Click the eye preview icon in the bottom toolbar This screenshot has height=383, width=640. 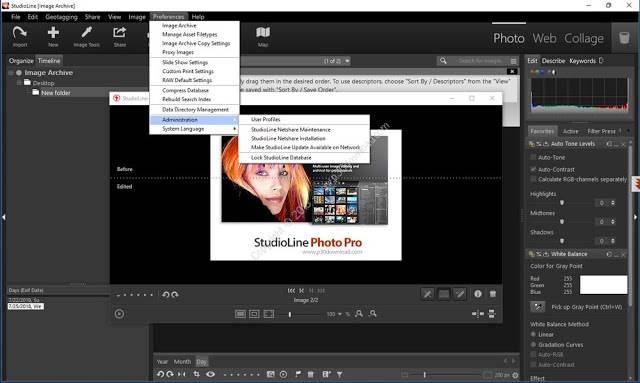click(211, 374)
